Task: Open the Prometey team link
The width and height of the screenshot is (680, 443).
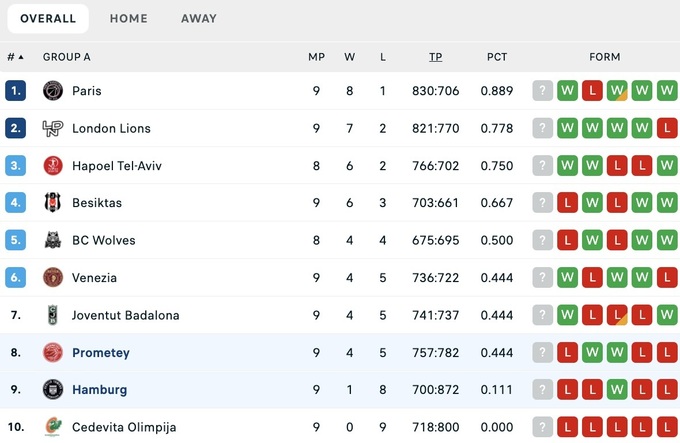Action: [x=100, y=353]
